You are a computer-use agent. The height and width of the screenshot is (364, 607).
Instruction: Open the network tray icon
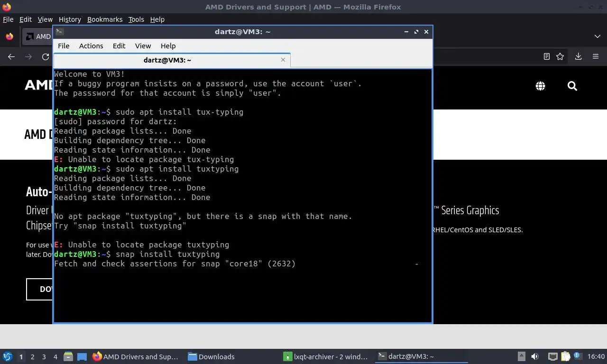click(x=552, y=356)
